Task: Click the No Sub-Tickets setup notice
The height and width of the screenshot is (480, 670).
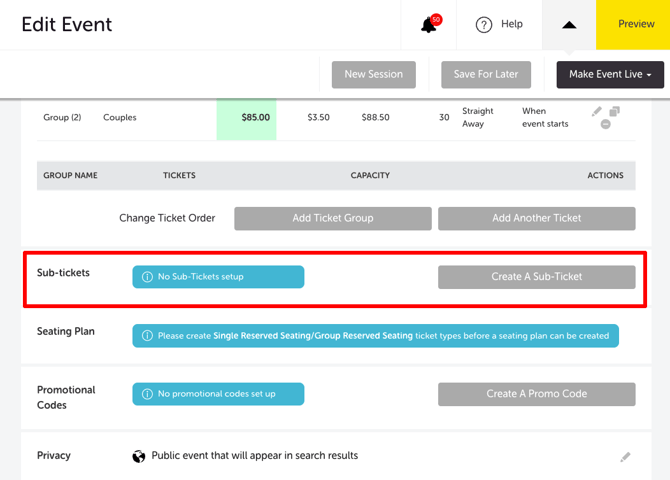Action: 218,277
